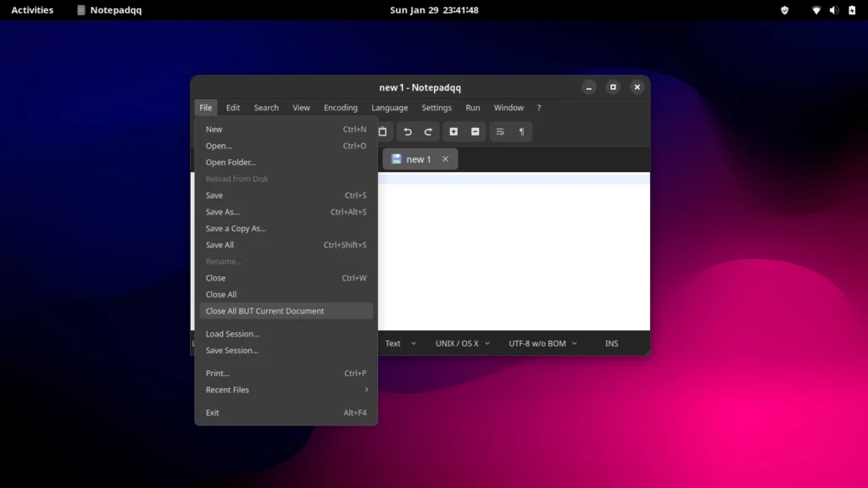This screenshot has height=488, width=868.
Task: Open the Encoding menu
Action: (x=340, y=108)
